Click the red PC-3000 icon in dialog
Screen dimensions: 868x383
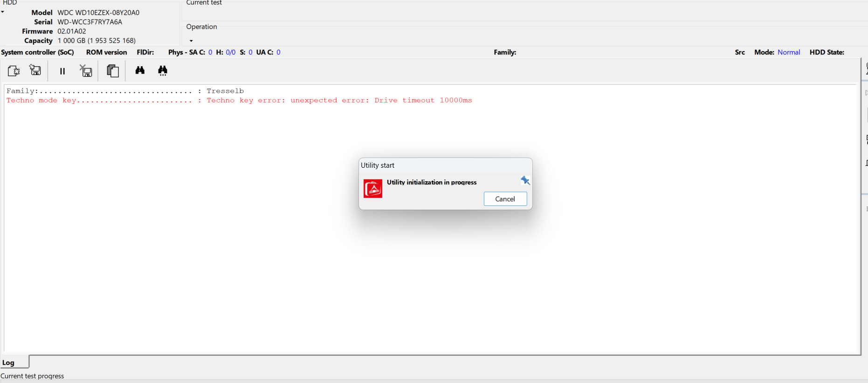(x=373, y=189)
